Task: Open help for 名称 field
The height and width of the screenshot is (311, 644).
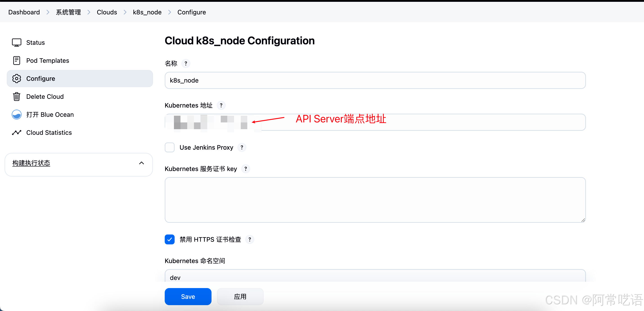Action: point(186,63)
